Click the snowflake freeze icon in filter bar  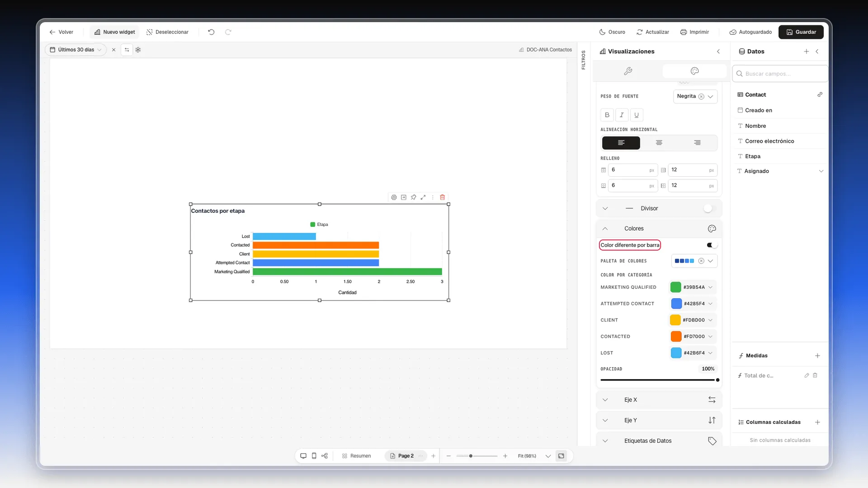(x=138, y=50)
